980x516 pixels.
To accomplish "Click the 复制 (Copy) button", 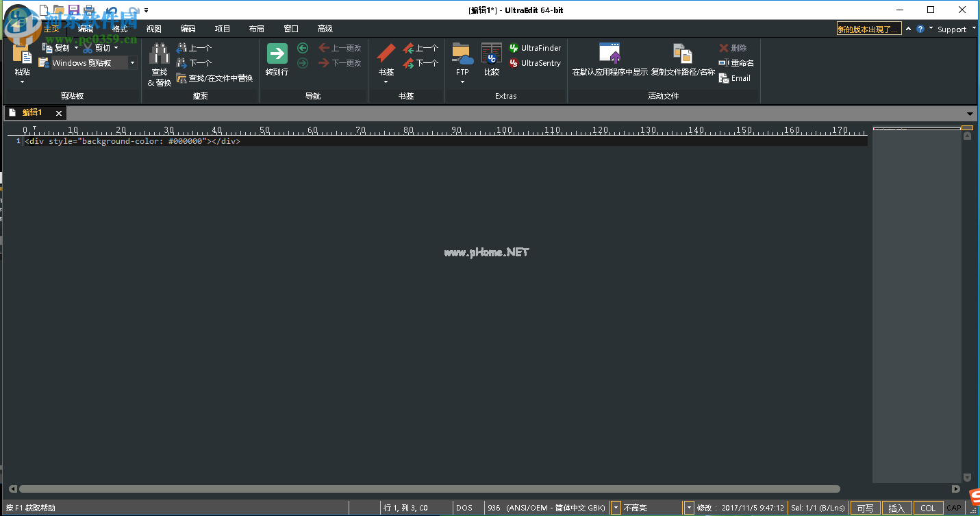I will [55, 48].
